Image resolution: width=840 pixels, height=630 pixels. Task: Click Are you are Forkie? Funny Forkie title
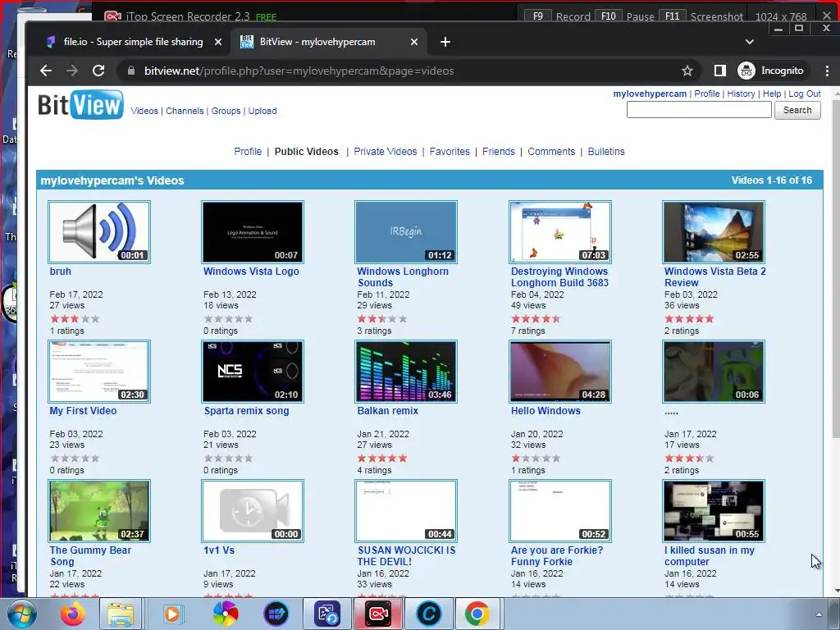pyautogui.click(x=557, y=556)
